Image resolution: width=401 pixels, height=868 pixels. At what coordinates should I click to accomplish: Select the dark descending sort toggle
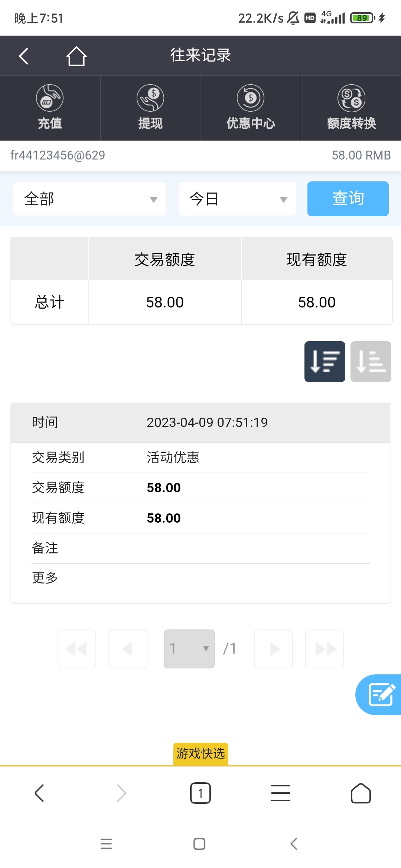tap(325, 362)
